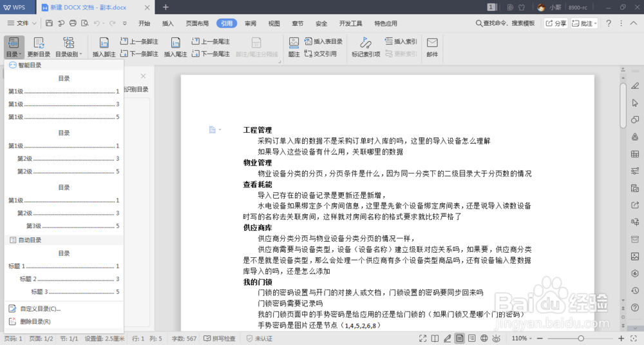644x345 pixels.
Task: Click 更新目录 update TOC icon
Action: pyautogui.click(x=39, y=47)
